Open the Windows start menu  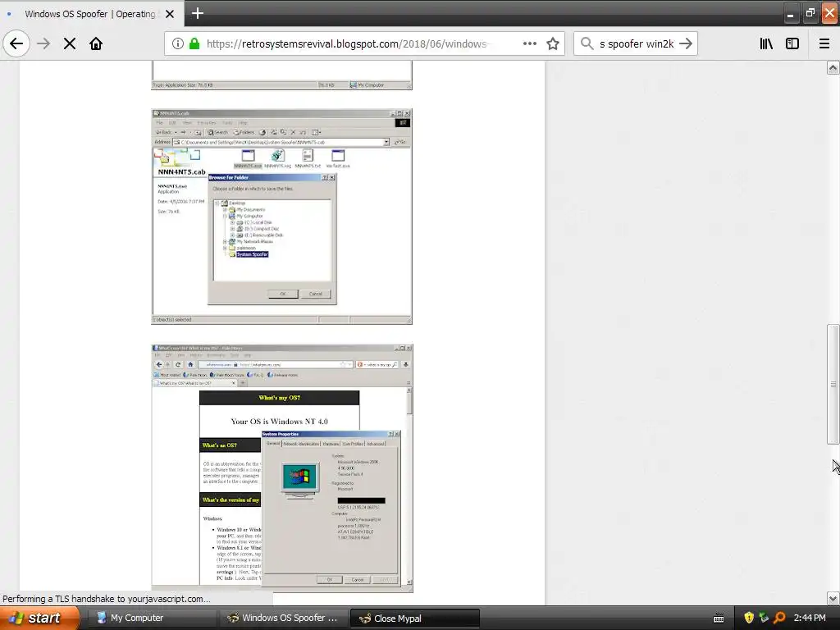[39, 618]
